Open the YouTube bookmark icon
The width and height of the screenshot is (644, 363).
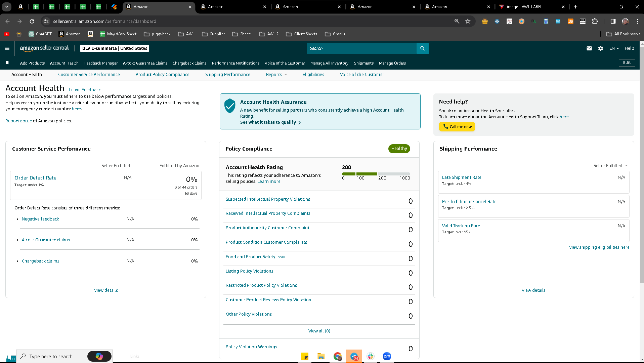click(7, 34)
